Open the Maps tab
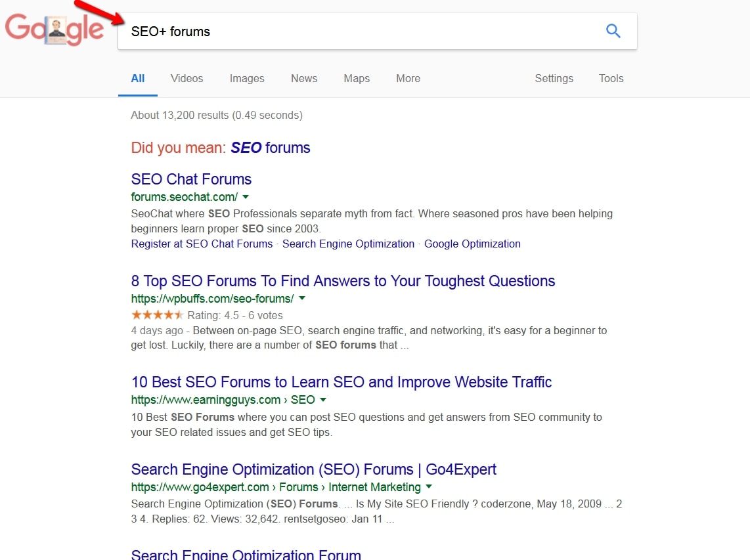This screenshot has height=560, width=750. (x=357, y=78)
